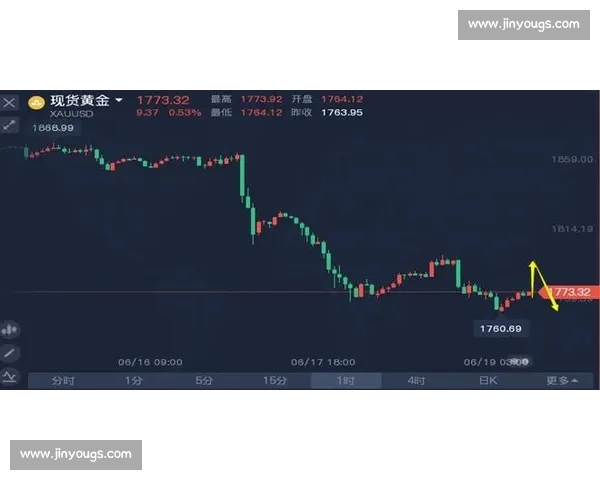Screen dimensions: 600x480
Task: Switch to the 4时 timeframe tab
Action: 416,381
